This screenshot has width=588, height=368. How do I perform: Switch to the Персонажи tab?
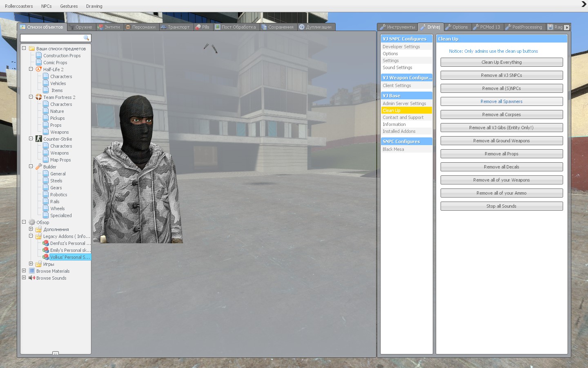tap(140, 27)
